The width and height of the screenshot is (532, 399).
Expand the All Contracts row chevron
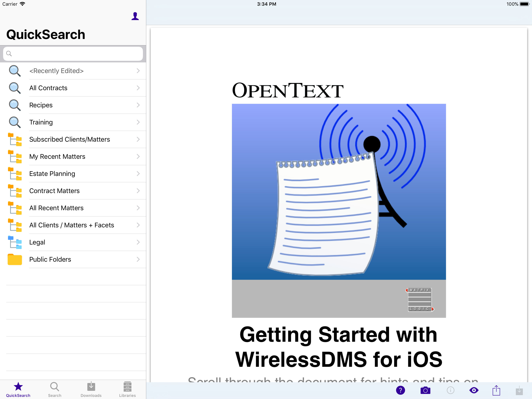pos(138,88)
